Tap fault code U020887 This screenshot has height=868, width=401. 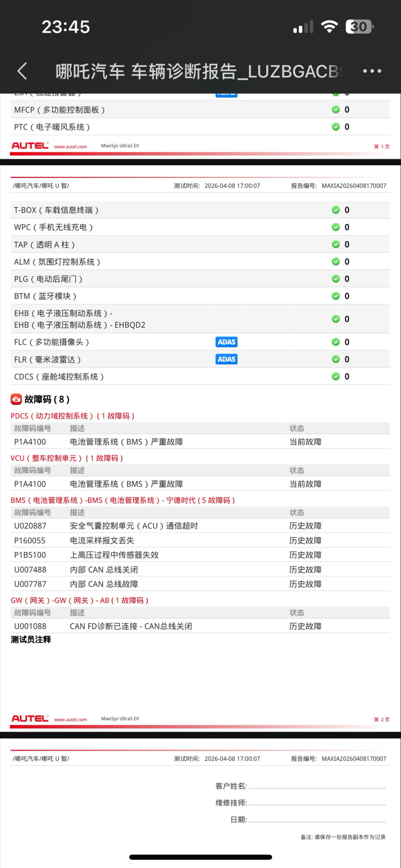coord(30,526)
